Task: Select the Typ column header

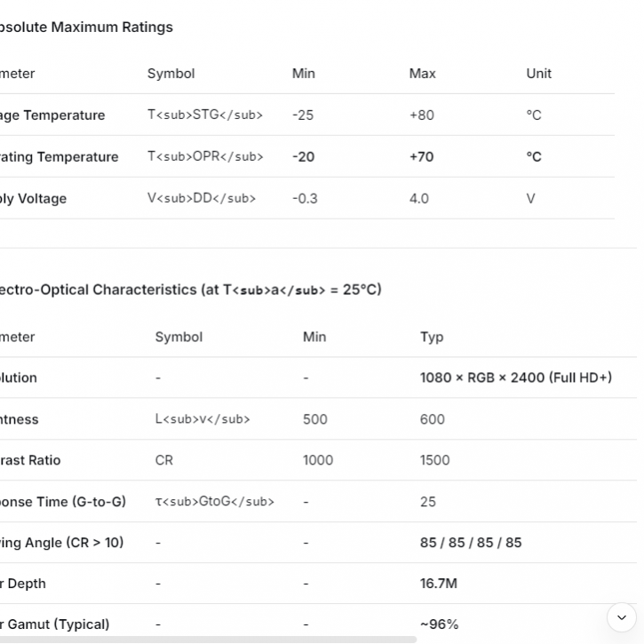Action: point(432,337)
